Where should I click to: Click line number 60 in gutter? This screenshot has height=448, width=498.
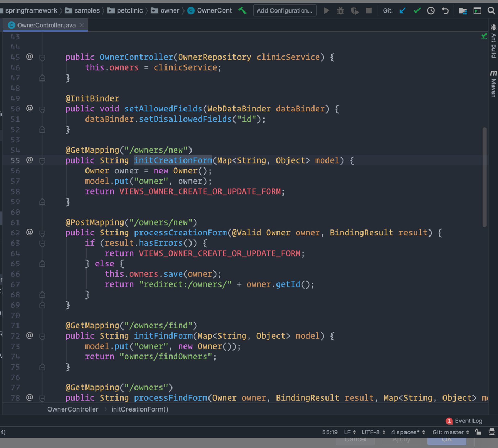pos(15,212)
